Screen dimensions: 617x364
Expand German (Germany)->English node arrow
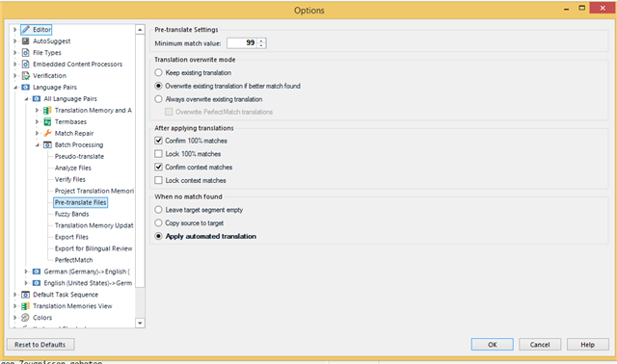[26, 272]
